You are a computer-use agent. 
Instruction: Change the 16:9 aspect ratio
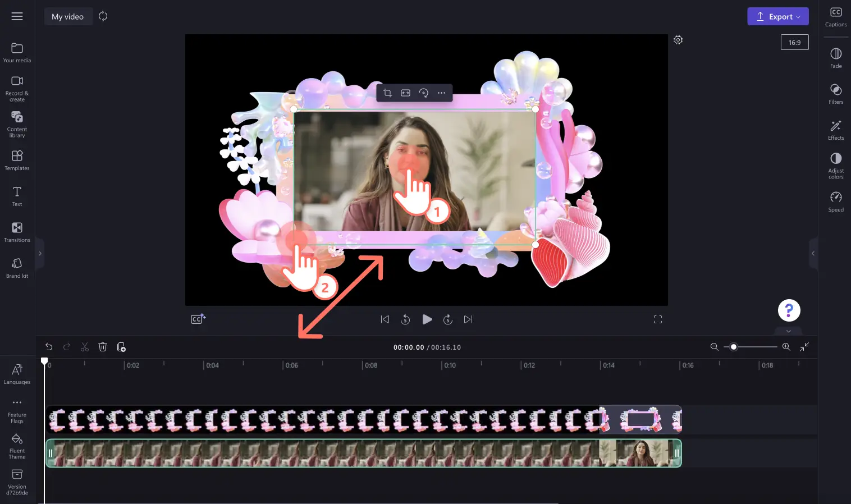(x=794, y=42)
